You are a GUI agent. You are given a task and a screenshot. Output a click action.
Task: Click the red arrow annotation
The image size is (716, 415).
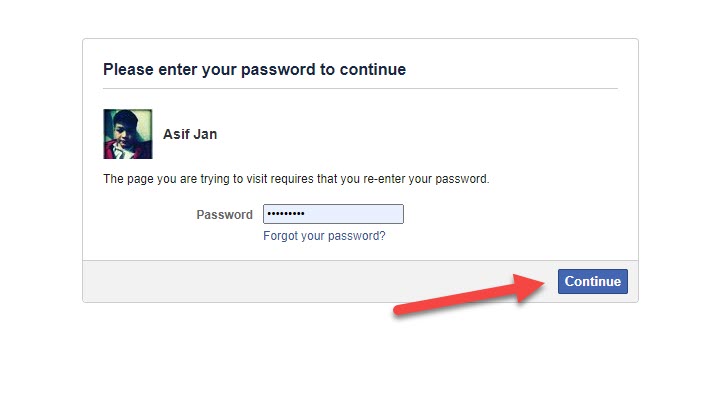click(460, 297)
